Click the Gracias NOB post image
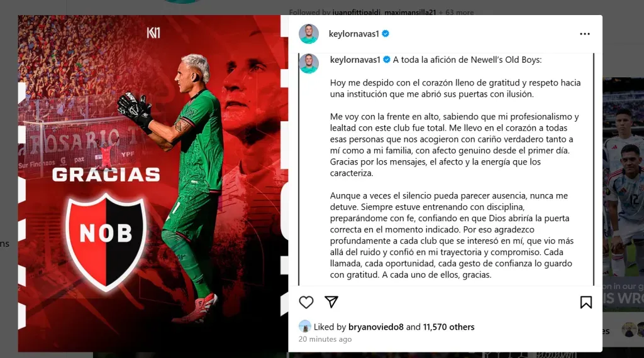644x358 pixels. click(x=153, y=183)
